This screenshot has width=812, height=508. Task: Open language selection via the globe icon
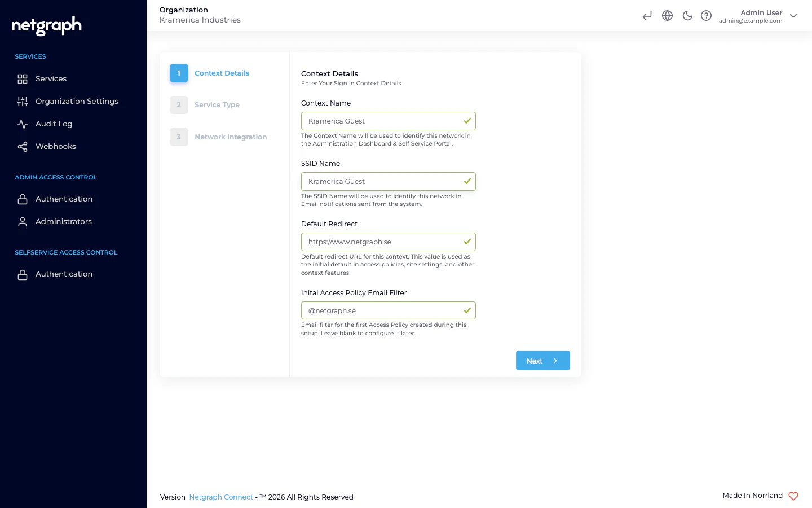[667, 15]
